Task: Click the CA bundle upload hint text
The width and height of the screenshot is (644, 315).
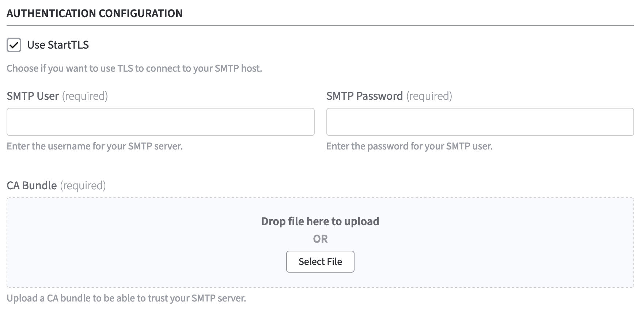Action: 126,298
